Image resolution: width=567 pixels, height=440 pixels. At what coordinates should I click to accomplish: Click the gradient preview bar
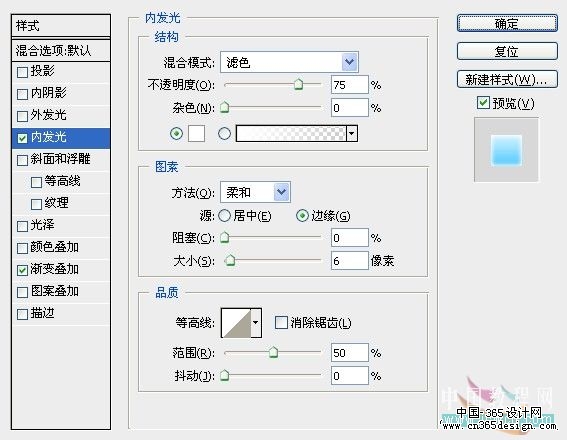pyautogui.click(x=291, y=133)
